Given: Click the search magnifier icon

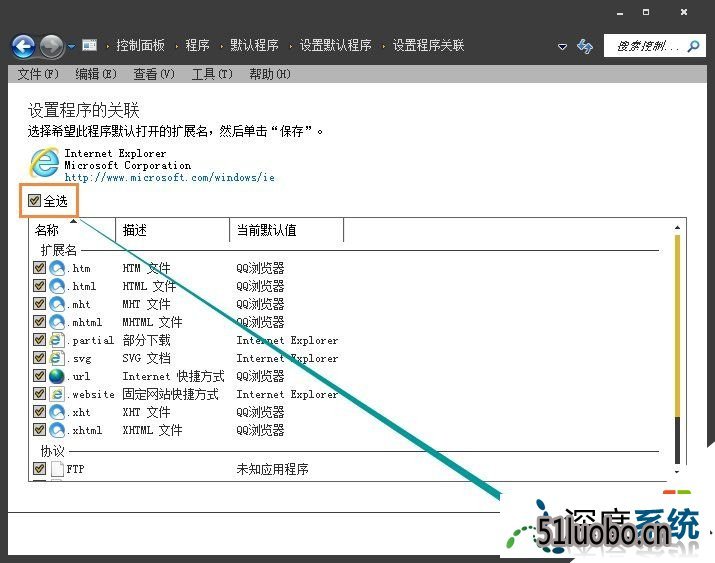Looking at the screenshot, I should [694, 46].
